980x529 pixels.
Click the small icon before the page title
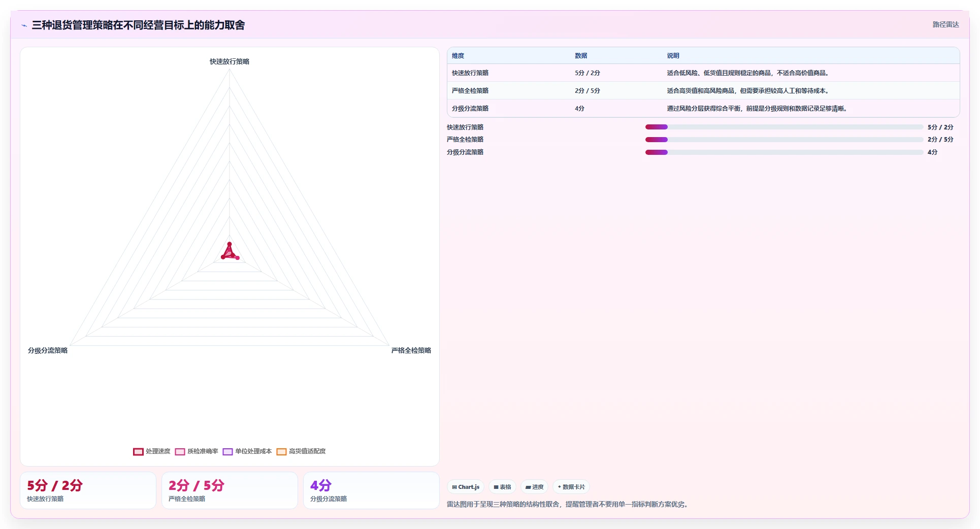24,25
